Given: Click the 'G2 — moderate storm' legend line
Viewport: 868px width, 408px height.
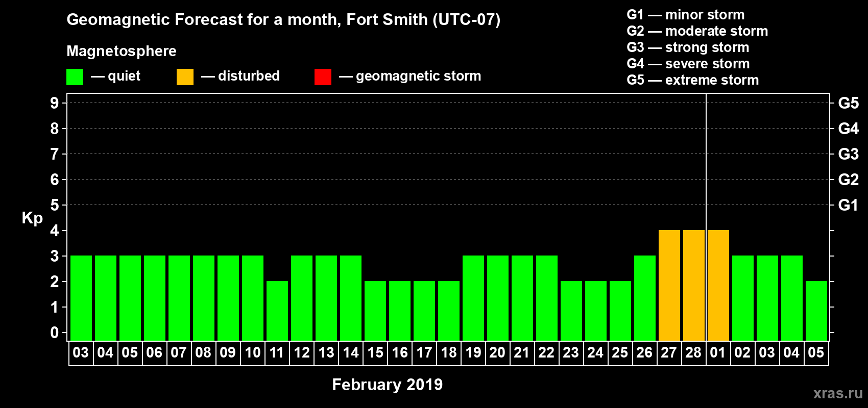Looking at the screenshot, I should [x=697, y=31].
